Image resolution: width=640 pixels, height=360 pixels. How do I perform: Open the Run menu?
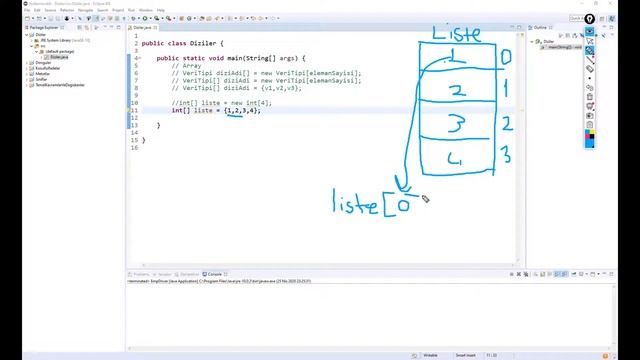[131, 10]
